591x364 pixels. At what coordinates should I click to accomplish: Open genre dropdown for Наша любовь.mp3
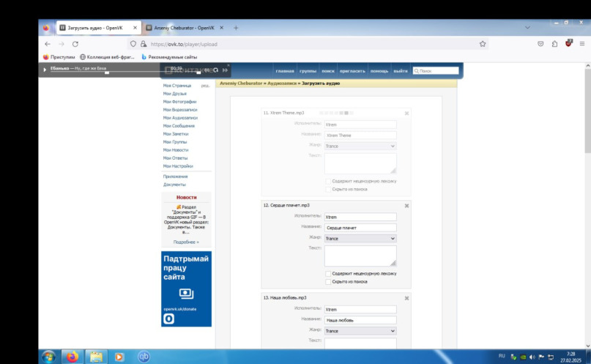tap(360, 331)
